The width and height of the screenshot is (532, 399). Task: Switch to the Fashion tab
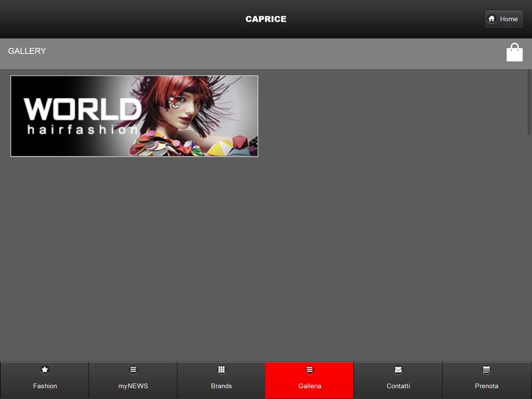click(45, 380)
